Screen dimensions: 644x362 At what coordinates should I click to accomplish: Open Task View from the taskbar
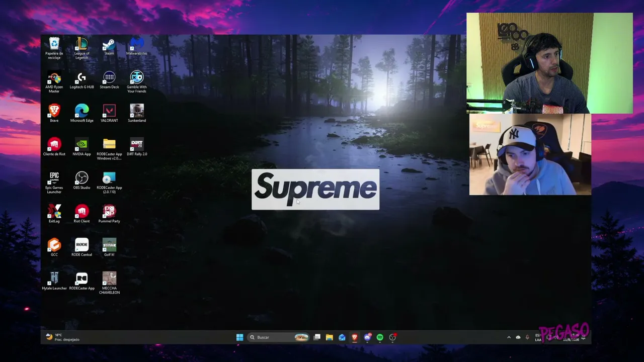tap(317, 337)
